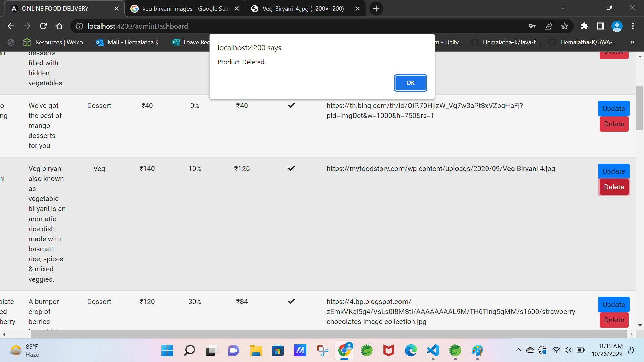The height and width of the screenshot is (362, 644).
Task: Click the checkmark in the Veg biryani row
Action: (x=291, y=168)
